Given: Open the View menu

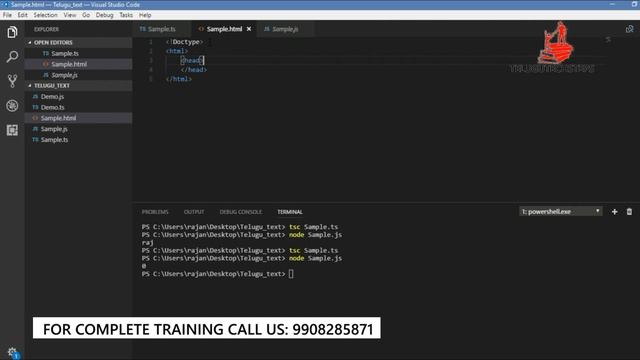Looking at the screenshot, I should [70, 15].
